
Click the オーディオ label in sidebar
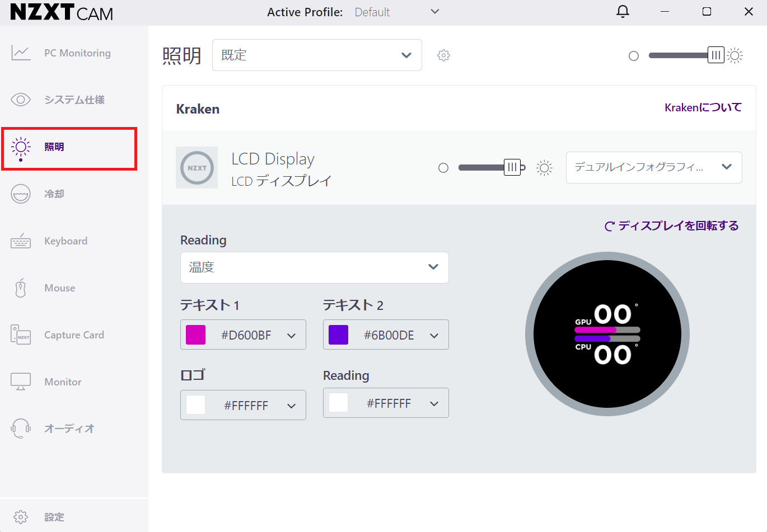[69, 429]
